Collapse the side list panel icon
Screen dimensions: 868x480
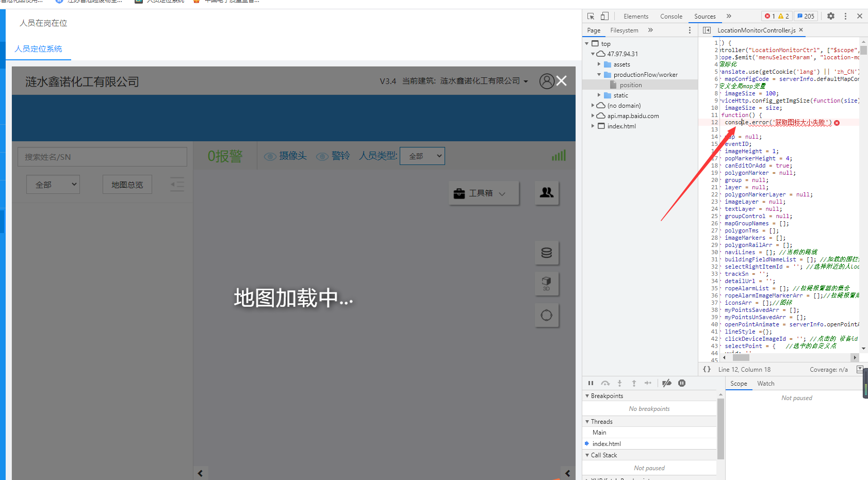click(x=177, y=184)
